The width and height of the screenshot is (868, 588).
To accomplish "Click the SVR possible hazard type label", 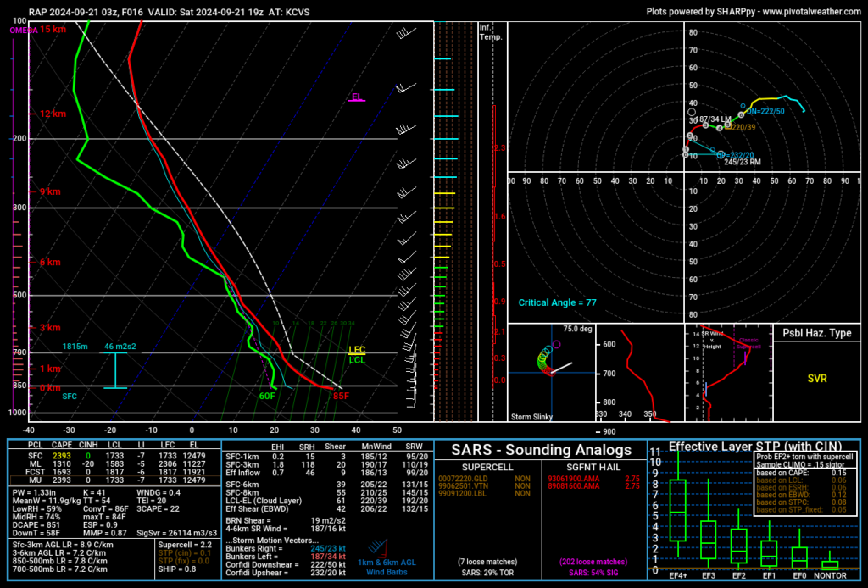I will tap(816, 379).
